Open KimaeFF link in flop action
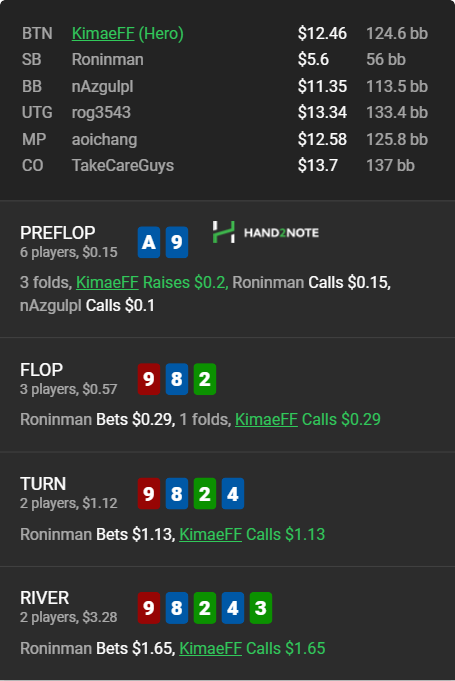 (266, 419)
